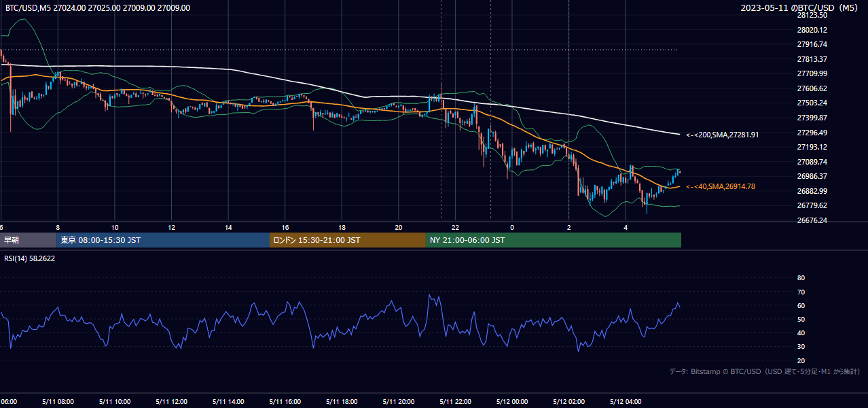Click the Bitstamp data source note
Screen dimensions: 868x408
[x=765, y=371]
